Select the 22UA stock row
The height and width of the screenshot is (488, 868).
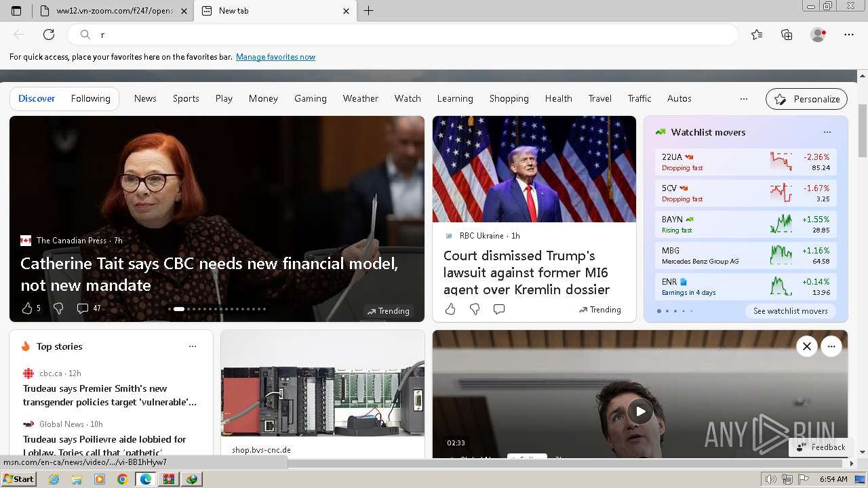pyautogui.click(x=746, y=162)
